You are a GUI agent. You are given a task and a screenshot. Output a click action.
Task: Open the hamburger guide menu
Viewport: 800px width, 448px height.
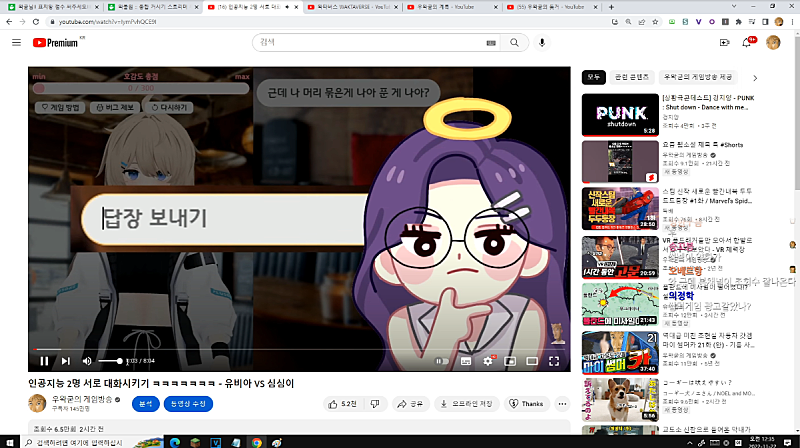(x=16, y=43)
